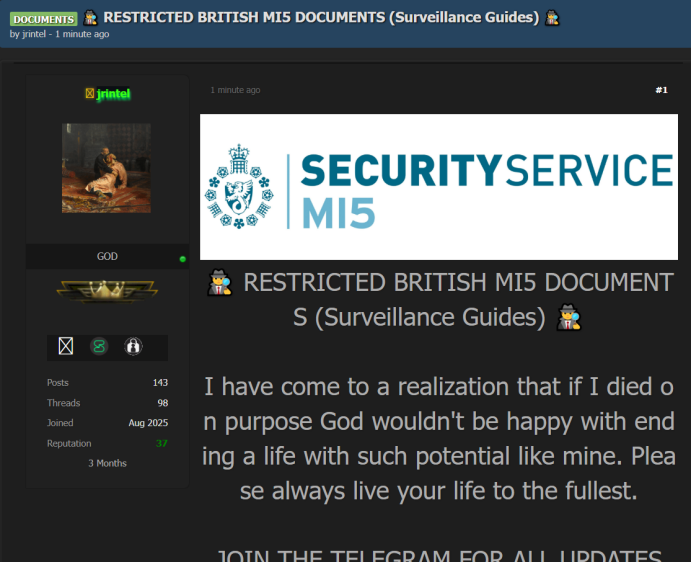Click the detective emoji before thread title
The height and width of the screenshot is (562, 692).
[x=90, y=18]
